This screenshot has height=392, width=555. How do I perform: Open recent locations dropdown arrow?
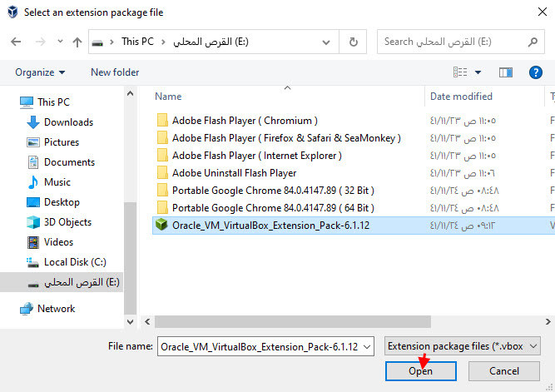(60, 42)
